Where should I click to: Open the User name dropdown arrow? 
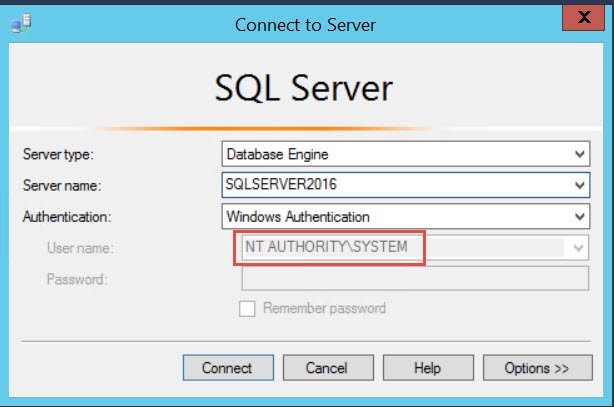578,248
